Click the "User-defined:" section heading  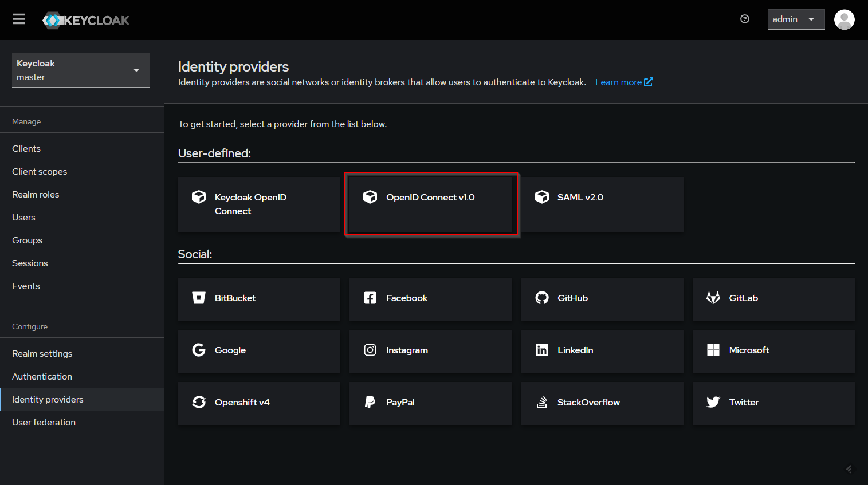(214, 153)
